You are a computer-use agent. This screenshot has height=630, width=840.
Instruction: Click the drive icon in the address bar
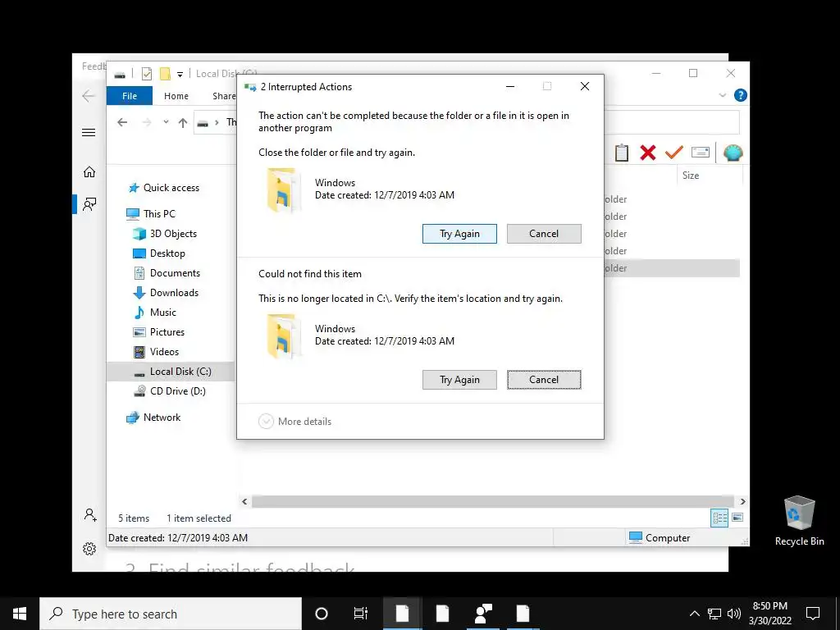[203, 123]
